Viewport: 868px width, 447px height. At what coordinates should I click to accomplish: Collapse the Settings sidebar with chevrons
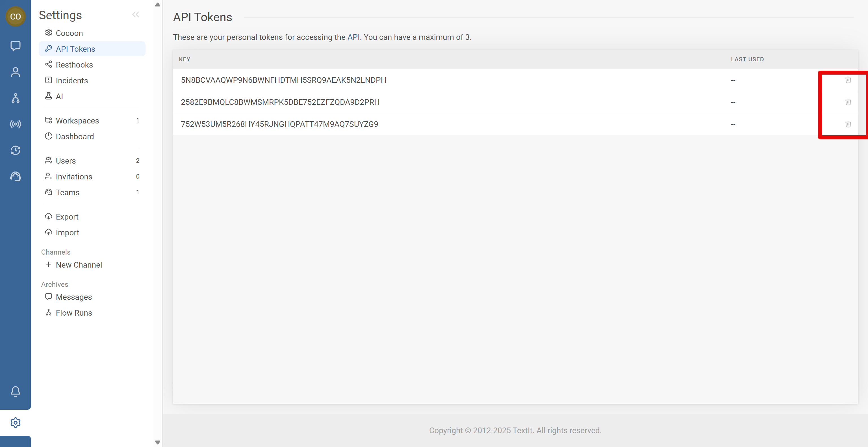click(x=135, y=14)
